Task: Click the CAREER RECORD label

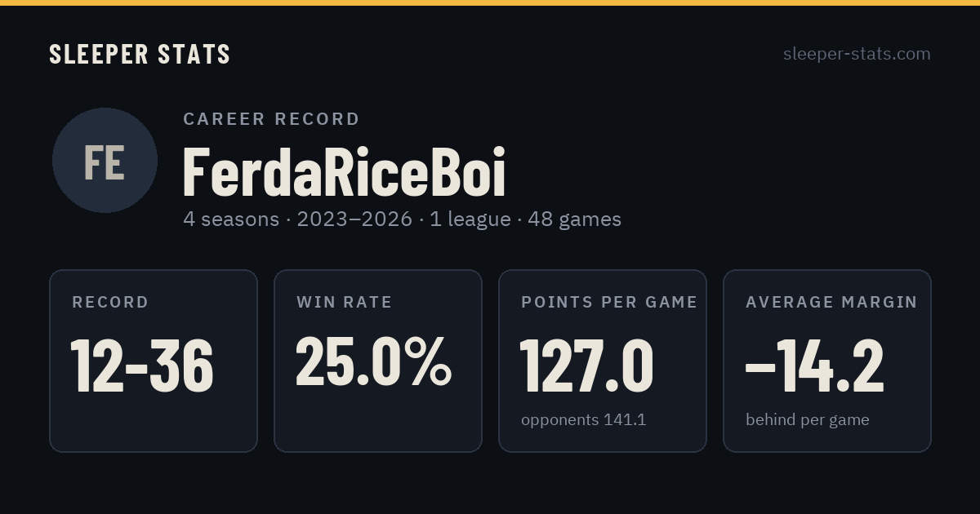Action: (272, 119)
